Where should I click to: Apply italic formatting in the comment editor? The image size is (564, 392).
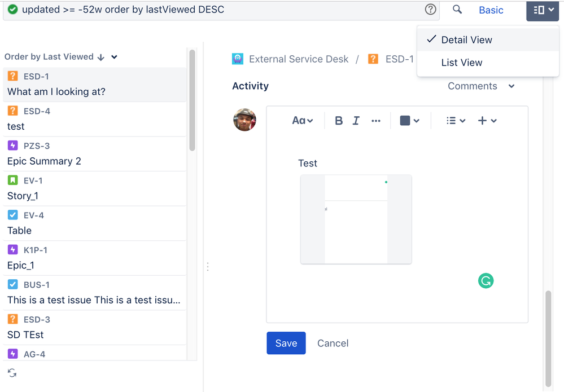356,120
